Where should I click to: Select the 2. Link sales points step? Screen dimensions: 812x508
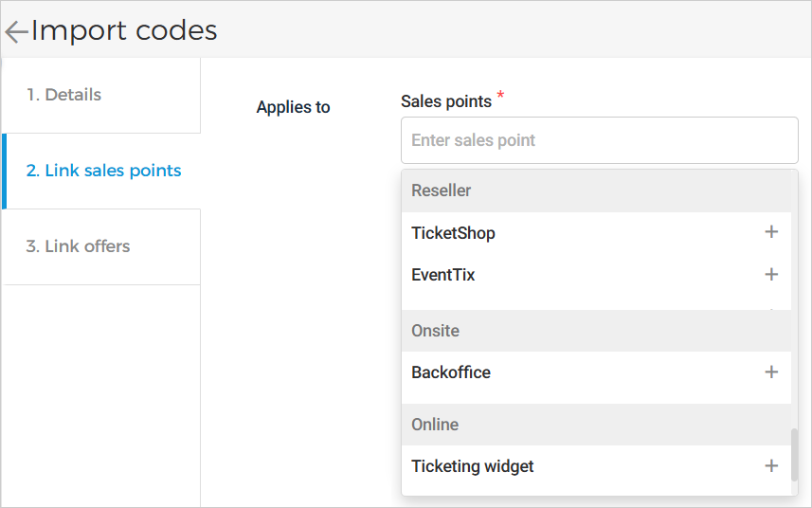pyautogui.click(x=103, y=171)
